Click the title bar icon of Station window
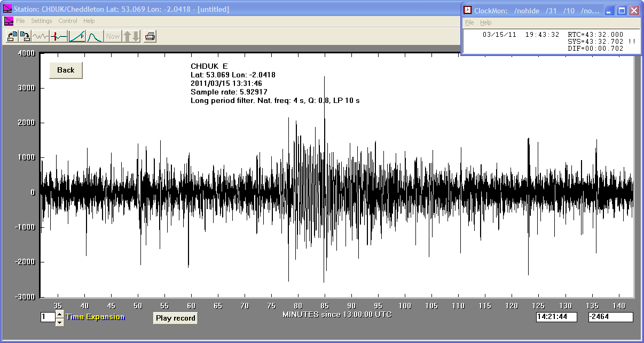The height and width of the screenshot is (343, 644). [x=7, y=9]
